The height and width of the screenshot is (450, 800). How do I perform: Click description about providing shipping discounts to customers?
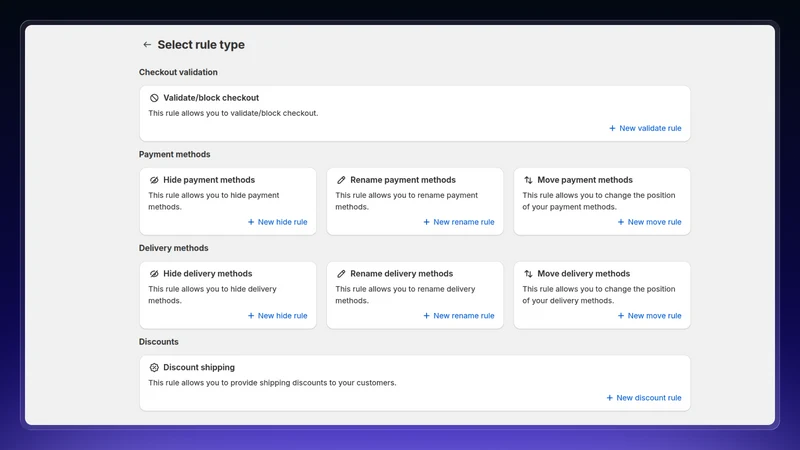(272, 383)
